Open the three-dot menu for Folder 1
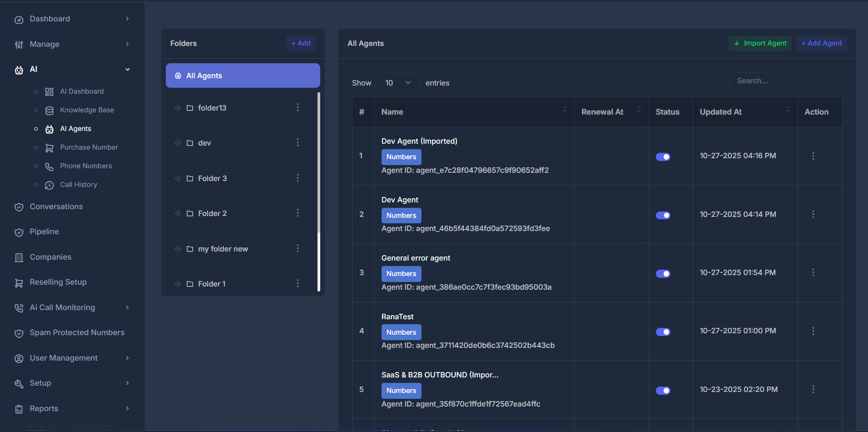Screen dimensions: 868x432 [x=298, y=283]
